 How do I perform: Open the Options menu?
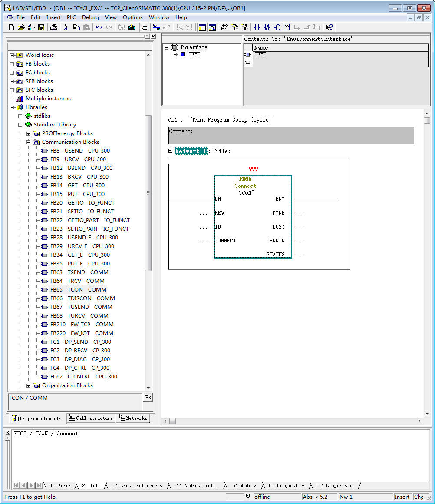(133, 17)
